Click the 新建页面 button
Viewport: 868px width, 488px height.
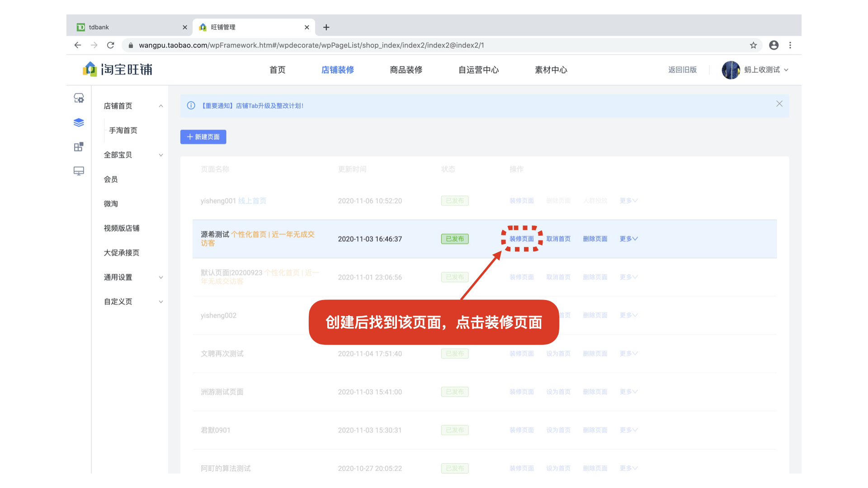203,137
